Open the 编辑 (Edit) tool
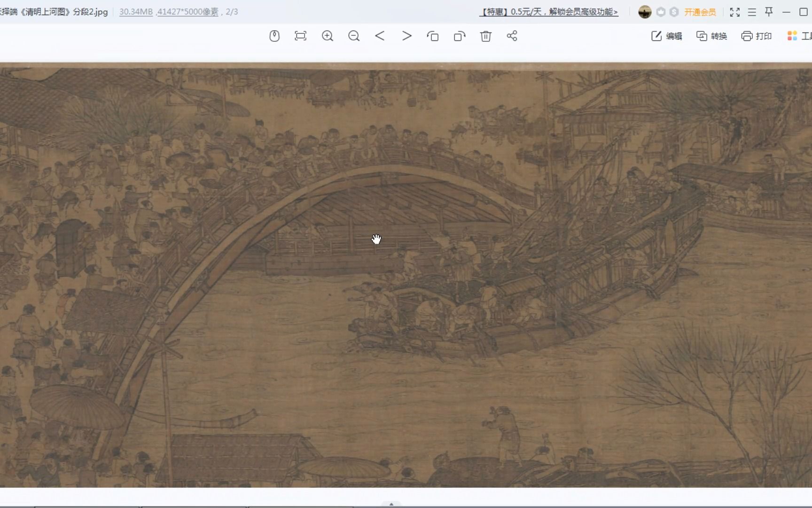This screenshot has height=508, width=812. point(667,36)
